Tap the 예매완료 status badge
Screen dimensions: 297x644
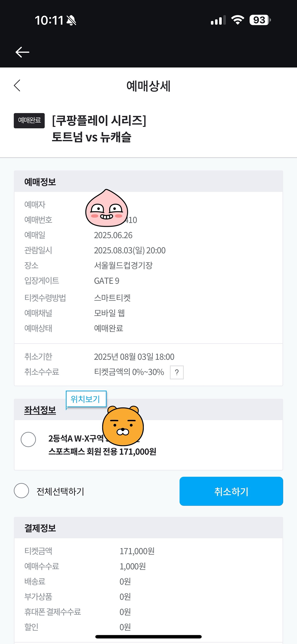(29, 121)
